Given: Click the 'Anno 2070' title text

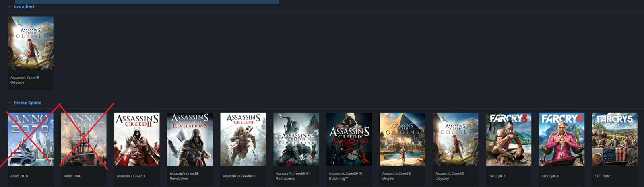Looking at the screenshot, I should [19, 176].
